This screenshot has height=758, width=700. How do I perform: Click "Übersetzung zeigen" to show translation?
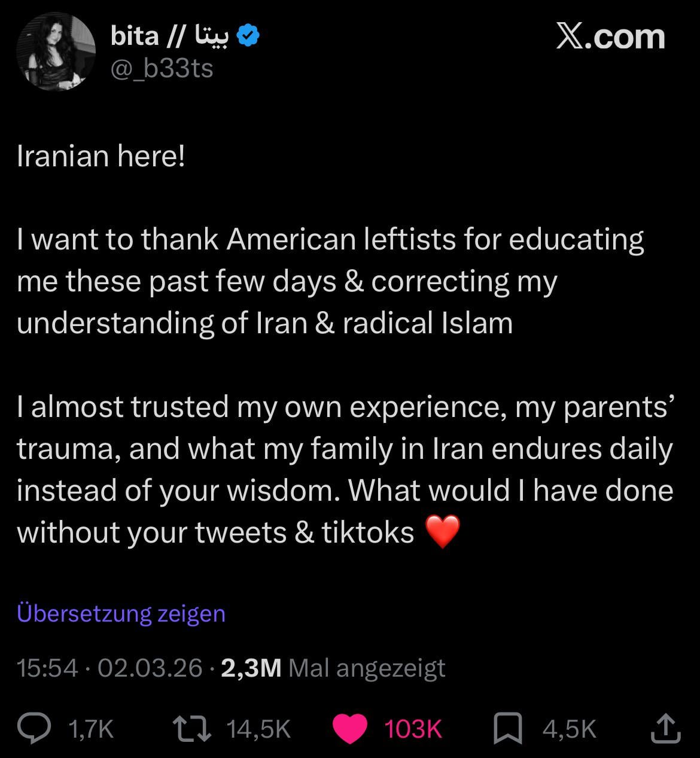point(121,613)
